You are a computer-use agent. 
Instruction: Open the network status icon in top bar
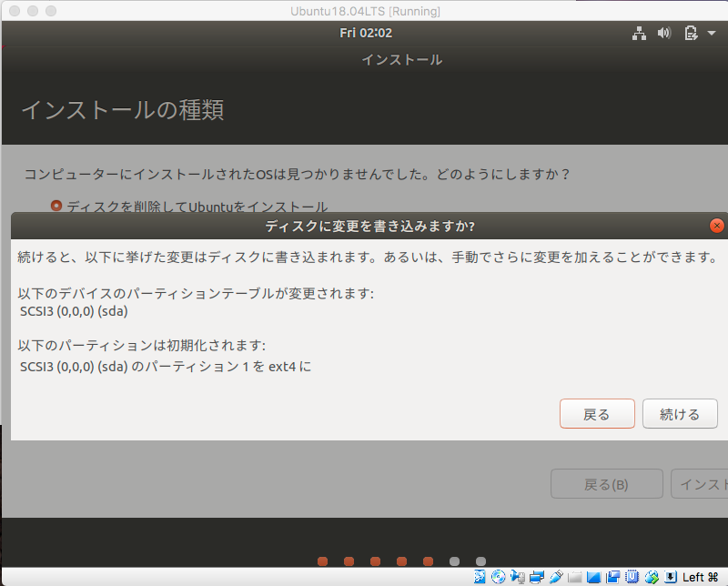[640, 33]
